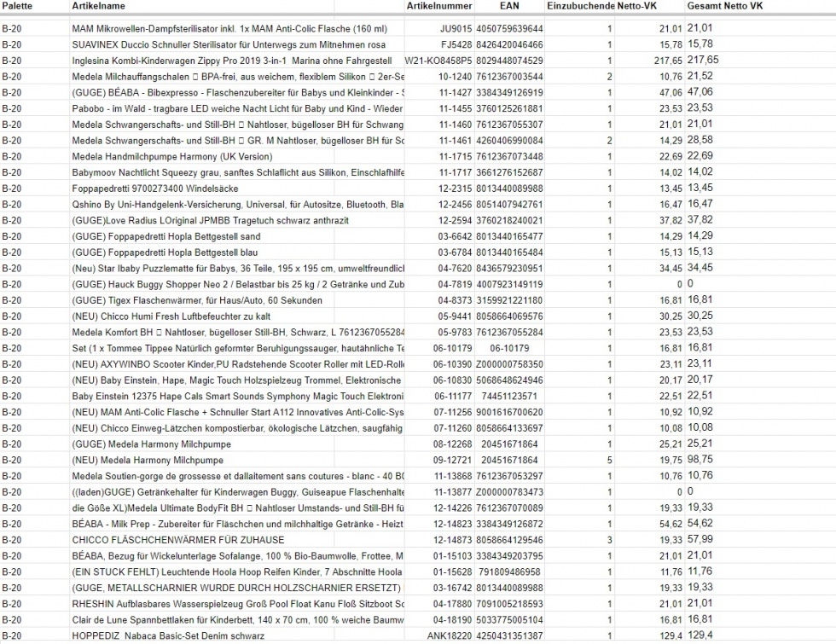Click Foppapedretti Hopla Bettgestell sand
This screenshot has height=644, width=836.
pos(166,237)
